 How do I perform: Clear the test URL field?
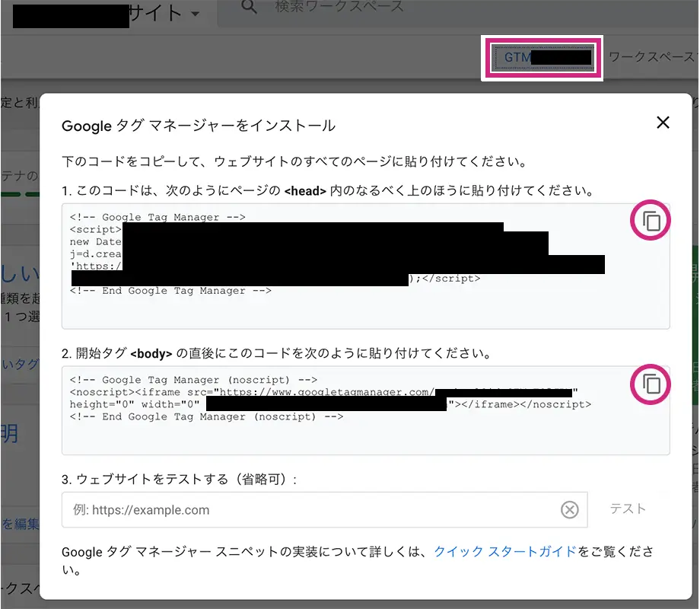(569, 510)
